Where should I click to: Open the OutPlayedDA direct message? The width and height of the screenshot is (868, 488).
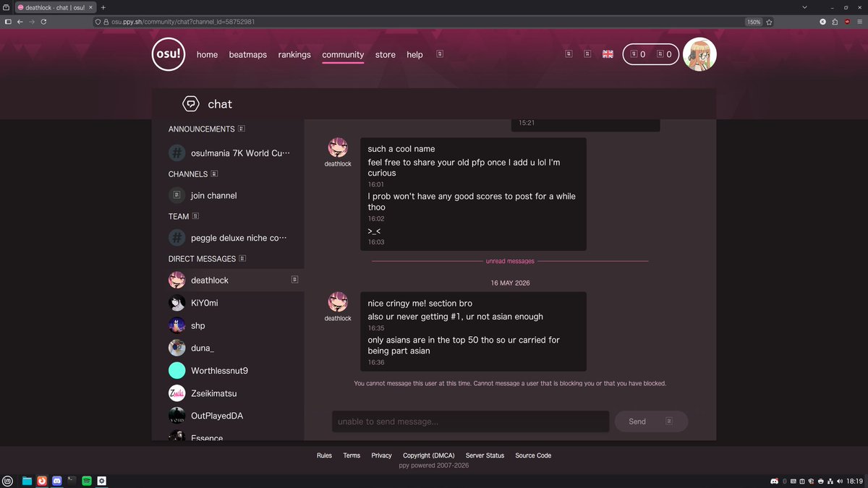point(228,416)
